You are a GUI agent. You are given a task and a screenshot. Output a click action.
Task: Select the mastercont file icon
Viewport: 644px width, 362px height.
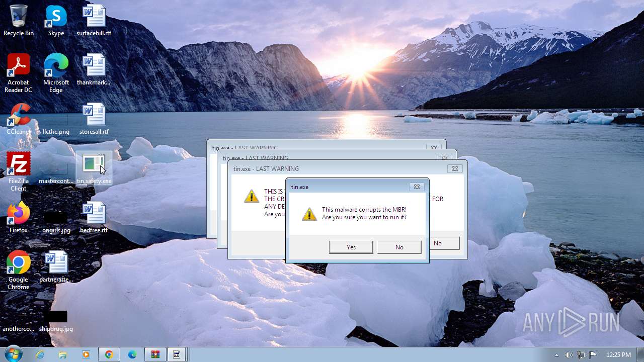pos(56,173)
